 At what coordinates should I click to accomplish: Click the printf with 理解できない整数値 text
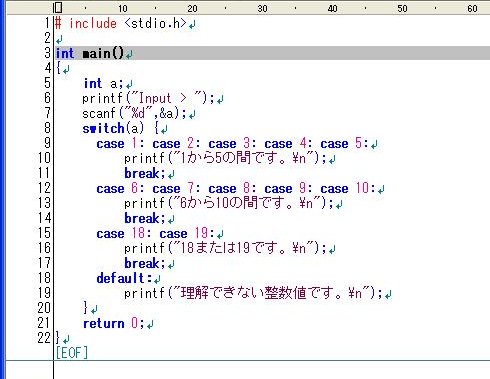pos(253,293)
